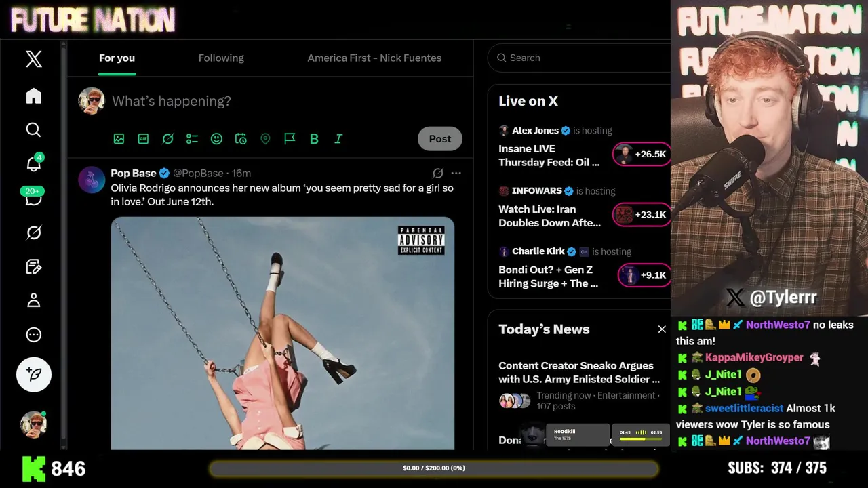
Task: Click the Alex Jones name in Live on X
Action: (x=536, y=130)
